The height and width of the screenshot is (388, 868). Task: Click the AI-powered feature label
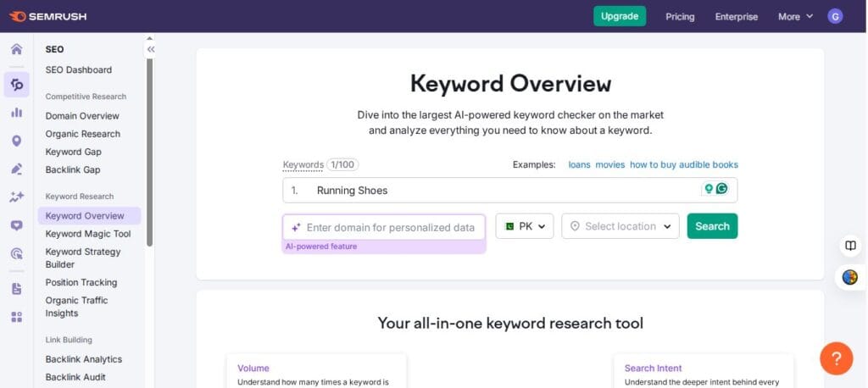pyautogui.click(x=321, y=247)
